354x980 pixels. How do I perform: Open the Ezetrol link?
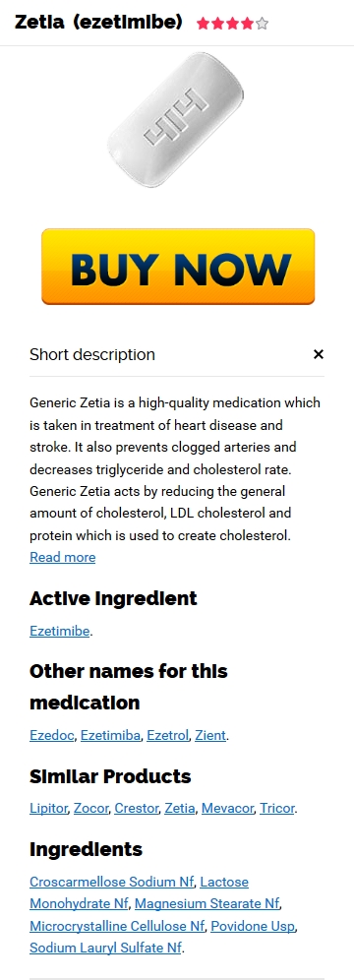167,735
